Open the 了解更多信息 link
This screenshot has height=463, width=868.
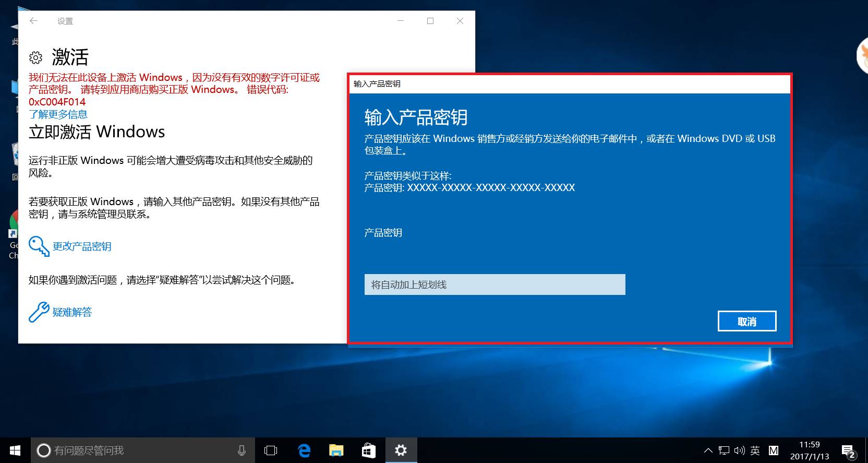(58, 114)
